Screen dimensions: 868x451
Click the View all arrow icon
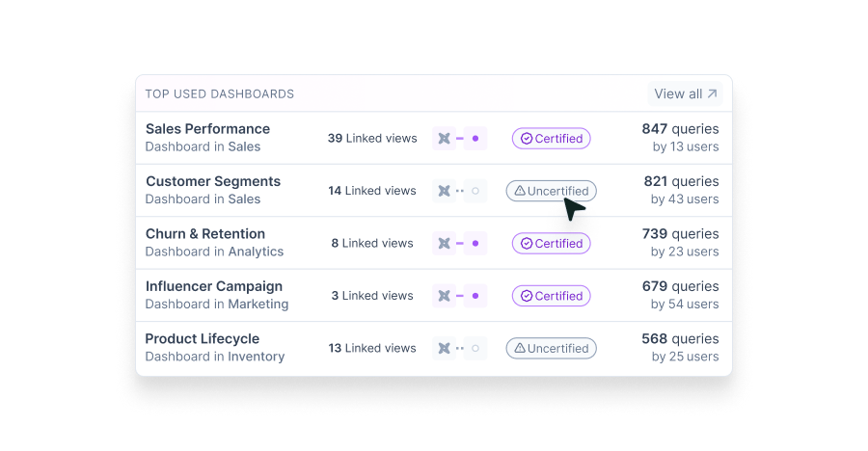(x=712, y=94)
